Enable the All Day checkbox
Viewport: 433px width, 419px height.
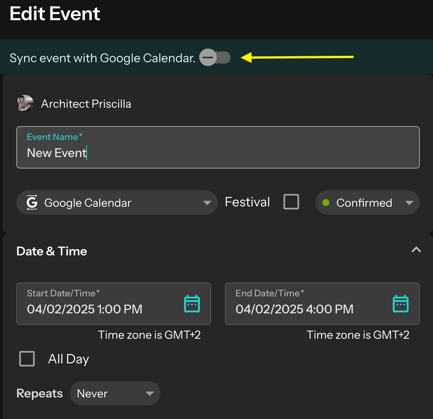27,359
